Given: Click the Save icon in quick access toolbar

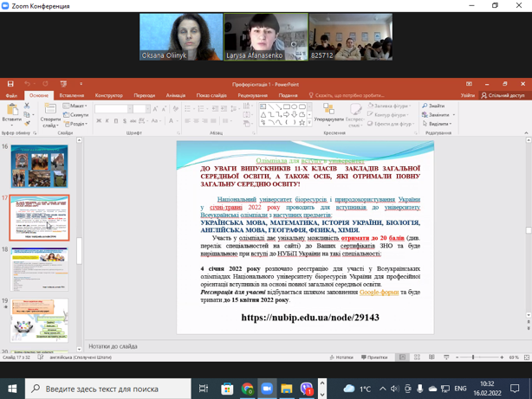Looking at the screenshot, I should [10, 84].
